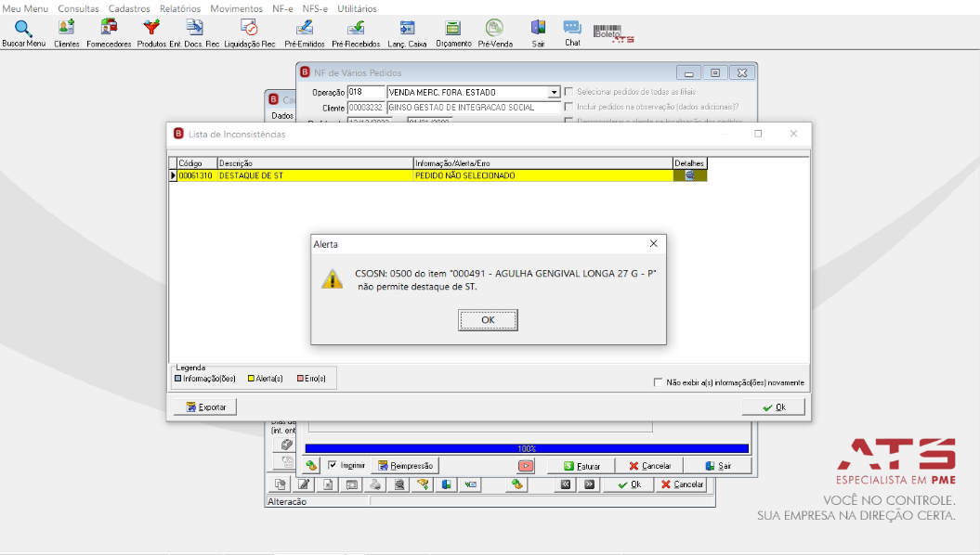The image size is (980, 555).
Task: Open the NF-e menu
Action: tap(282, 8)
